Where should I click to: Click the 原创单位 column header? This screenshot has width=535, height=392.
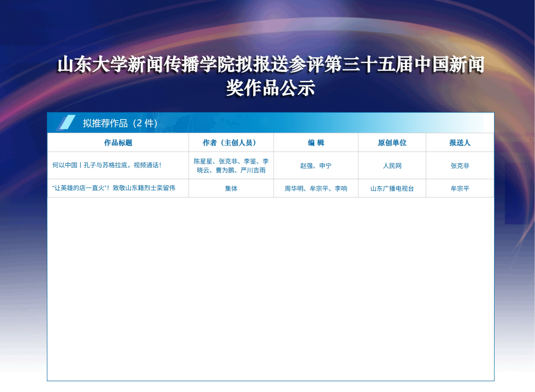(392, 143)
